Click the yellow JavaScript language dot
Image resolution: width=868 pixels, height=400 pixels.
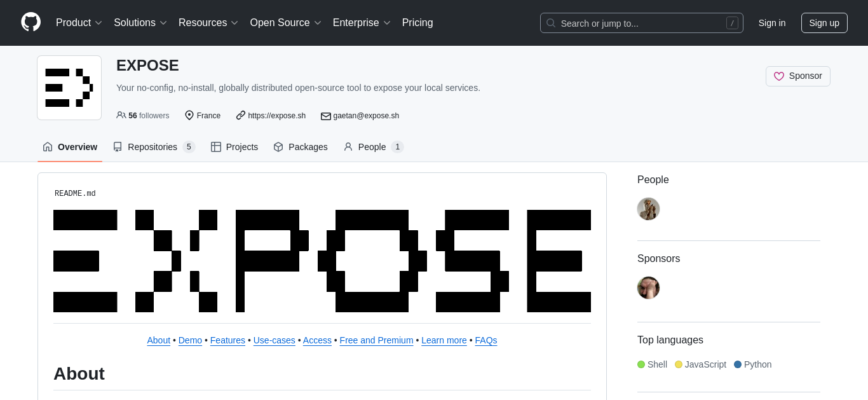[x=679, y=364]
